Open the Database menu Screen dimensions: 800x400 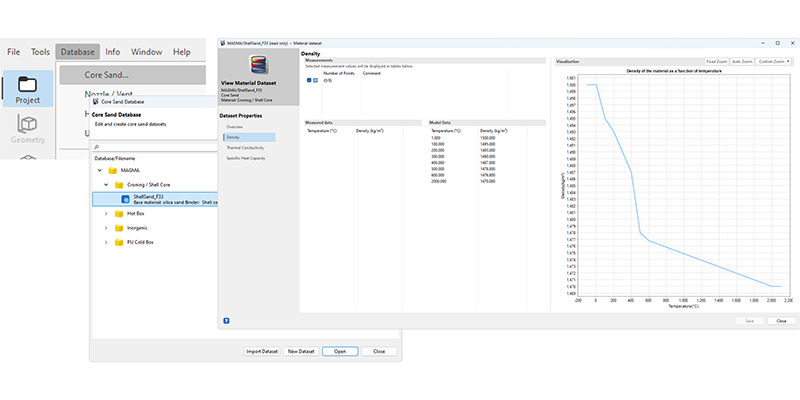[78, 52]
